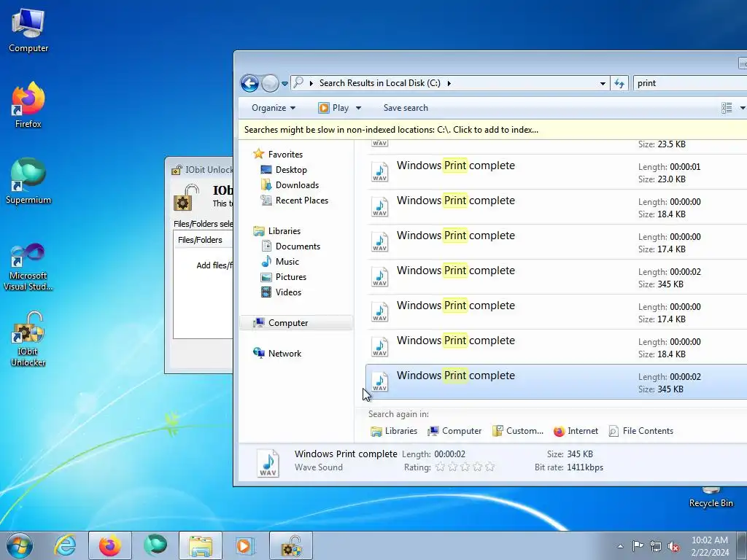Image resolution: width=747 pixels, height=560 pixels.
Task: Search again on the Internet
Action: [x=576, y=431]
